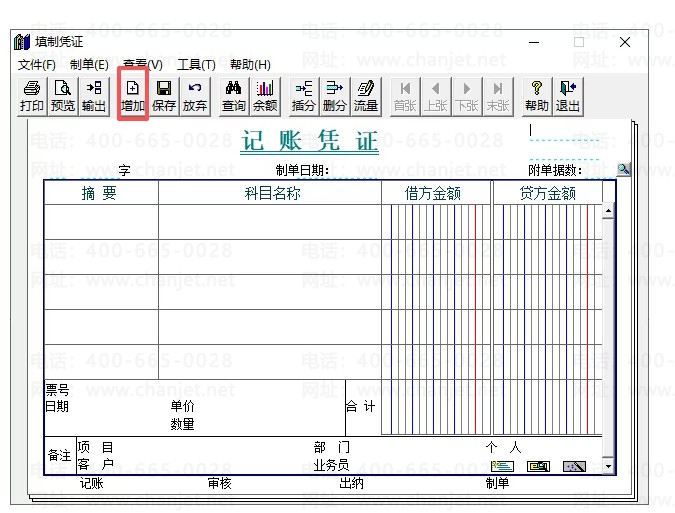Show account balance with 余额
675x513 pixels.
(265, 96)
